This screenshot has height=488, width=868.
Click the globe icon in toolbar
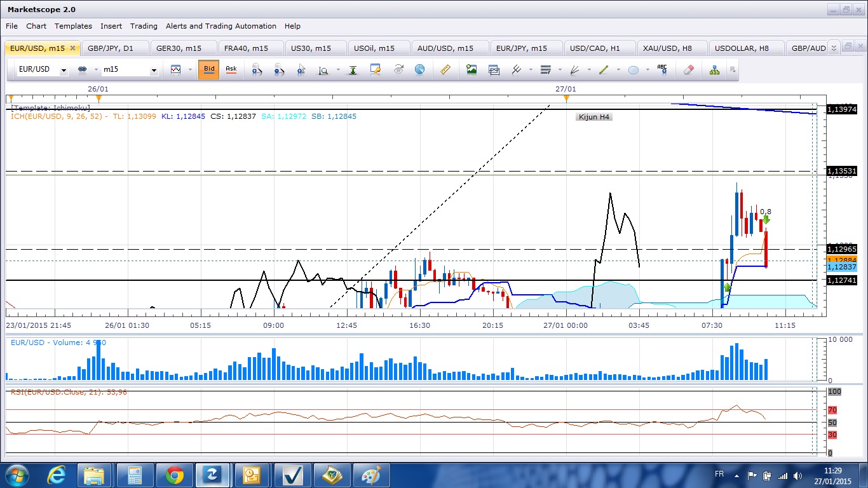click(419, 70)
